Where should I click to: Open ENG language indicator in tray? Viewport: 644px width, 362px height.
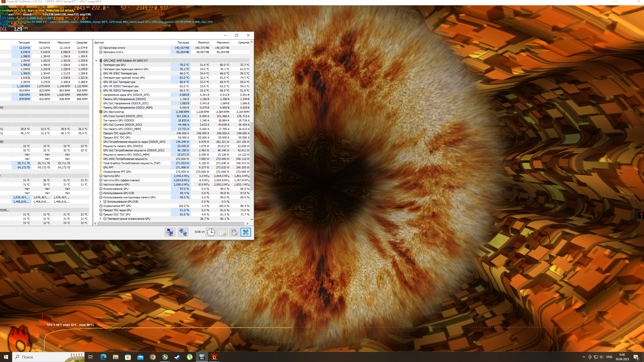click(609, 357)
